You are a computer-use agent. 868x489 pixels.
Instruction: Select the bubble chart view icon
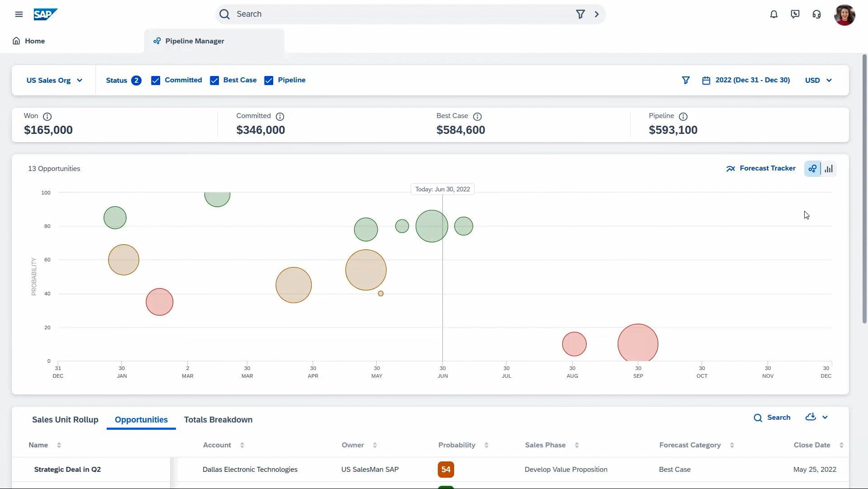[x=812, y=169]
